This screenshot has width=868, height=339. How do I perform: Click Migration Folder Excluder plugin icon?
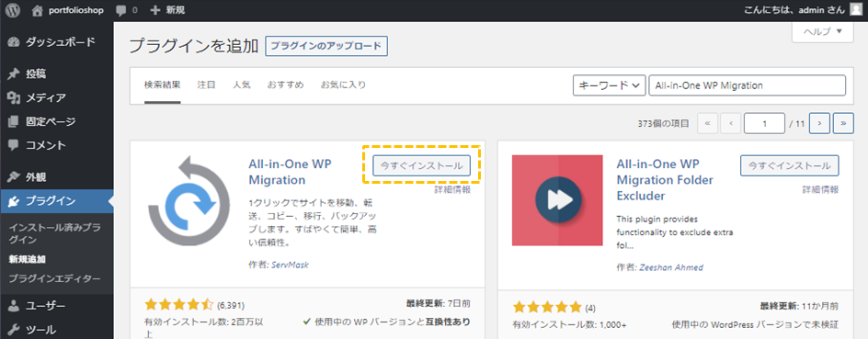coord(557,200)
